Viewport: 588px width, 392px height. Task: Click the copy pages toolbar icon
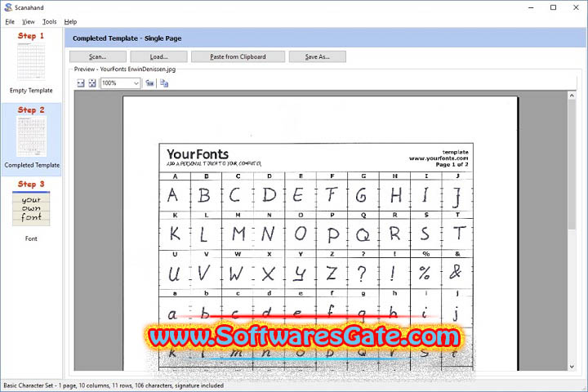click(164, 83)
